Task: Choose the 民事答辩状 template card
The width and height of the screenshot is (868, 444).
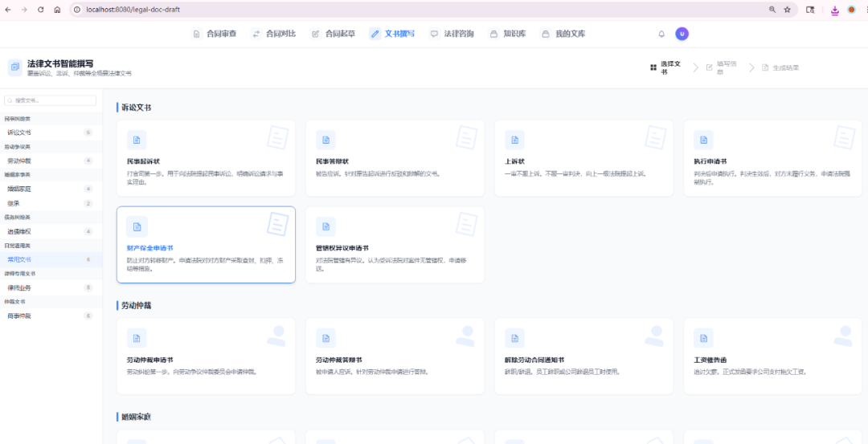Action: (x=395, y=158)
